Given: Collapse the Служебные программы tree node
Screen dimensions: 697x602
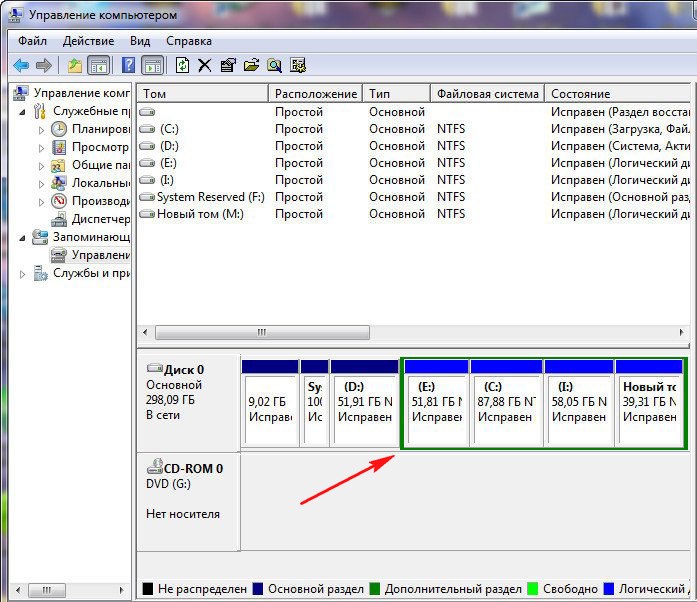Looking at the screenshot, I should point(26,111).
